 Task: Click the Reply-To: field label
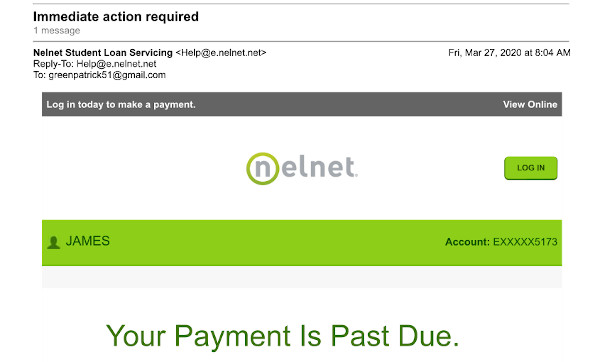(x=53, y=64)
